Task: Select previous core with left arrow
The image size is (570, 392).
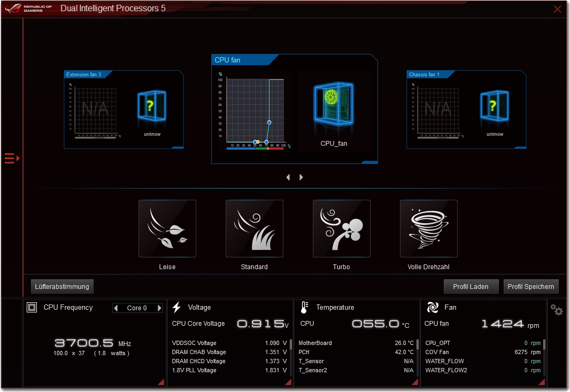Action: pos(116,308)
